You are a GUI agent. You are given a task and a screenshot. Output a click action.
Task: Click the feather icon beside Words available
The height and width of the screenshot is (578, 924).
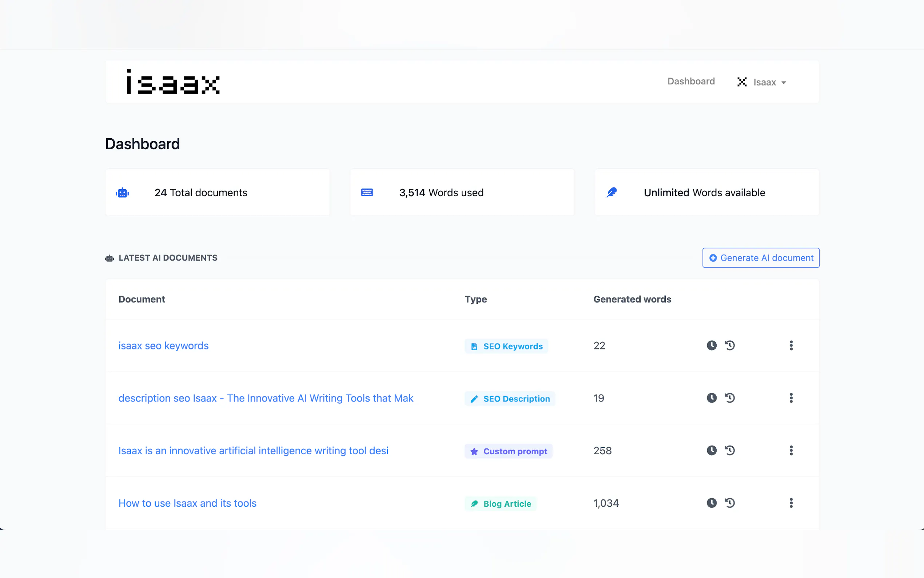pos(612,193)
